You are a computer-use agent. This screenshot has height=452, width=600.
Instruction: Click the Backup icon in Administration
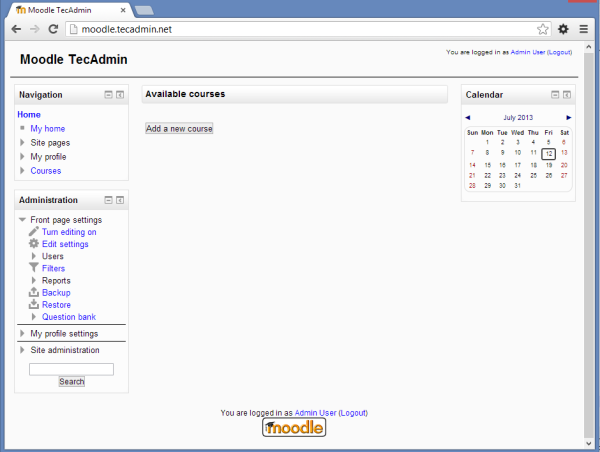[x=34, y=293]
